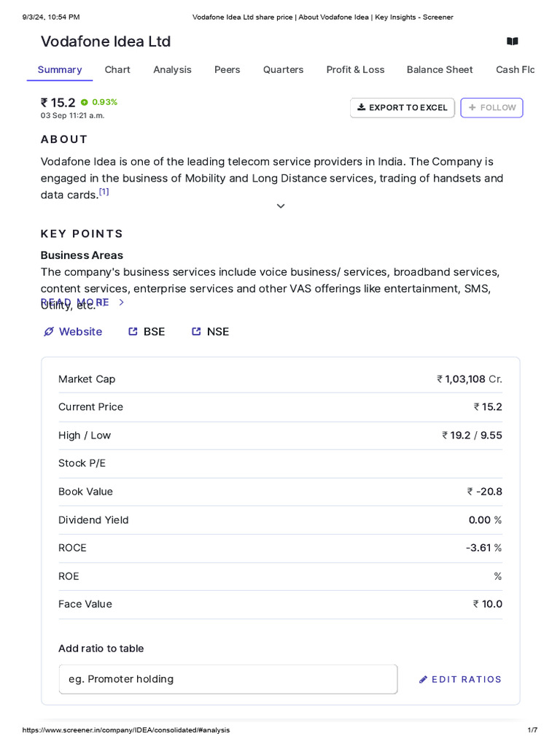Click the Add ratio to table field

click(x=228, y=679)
